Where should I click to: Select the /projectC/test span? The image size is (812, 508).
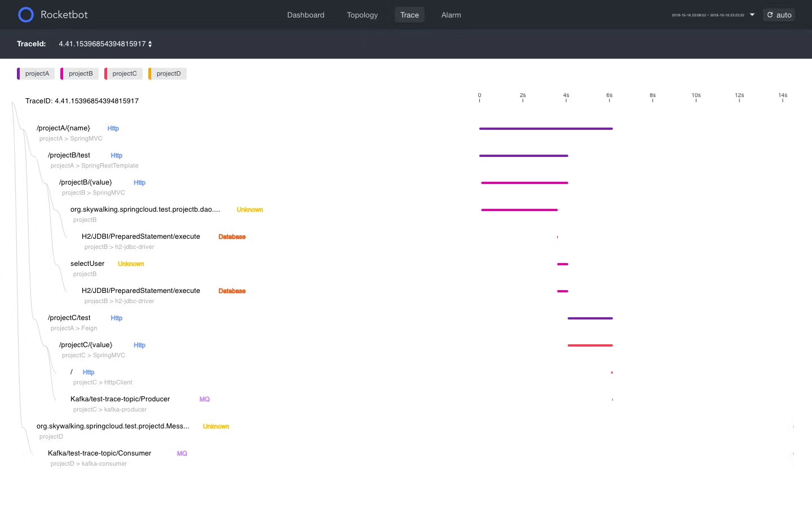point(69,318)
